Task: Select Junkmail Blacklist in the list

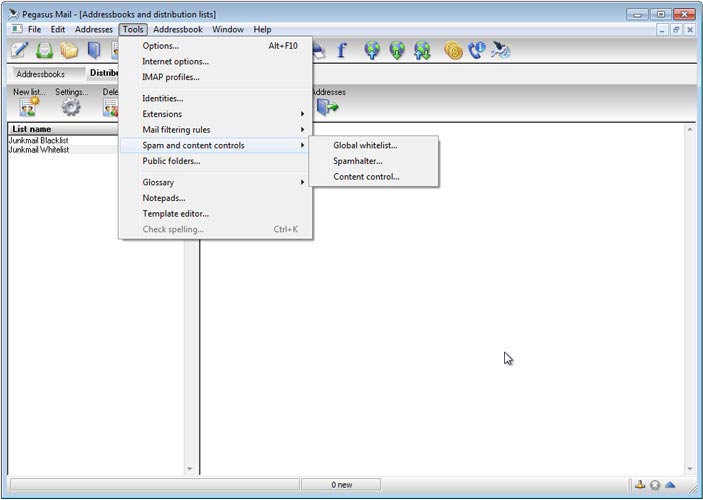Action: [38, 141]
